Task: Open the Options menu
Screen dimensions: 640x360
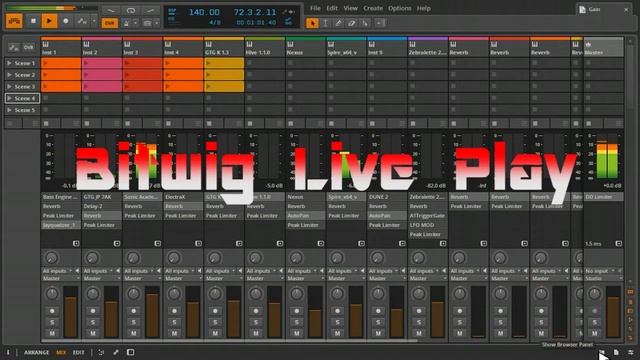Action: pos(400,8)
